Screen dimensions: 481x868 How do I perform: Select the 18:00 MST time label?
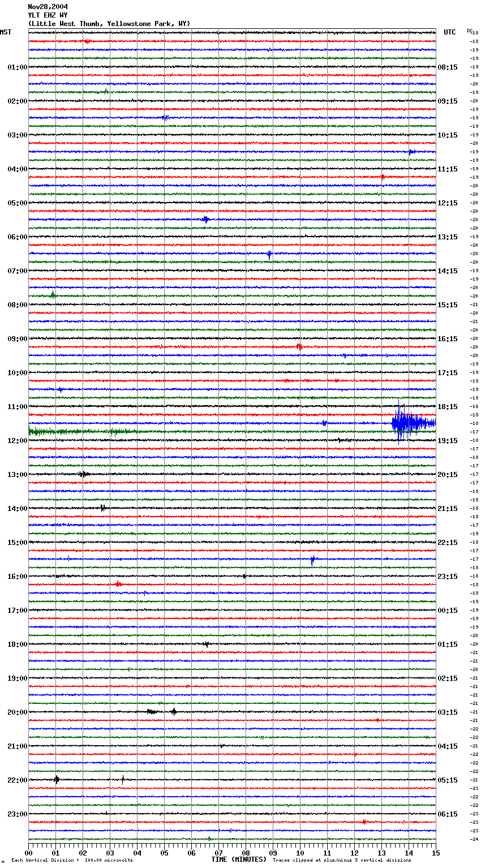click(x=17, y=644)
